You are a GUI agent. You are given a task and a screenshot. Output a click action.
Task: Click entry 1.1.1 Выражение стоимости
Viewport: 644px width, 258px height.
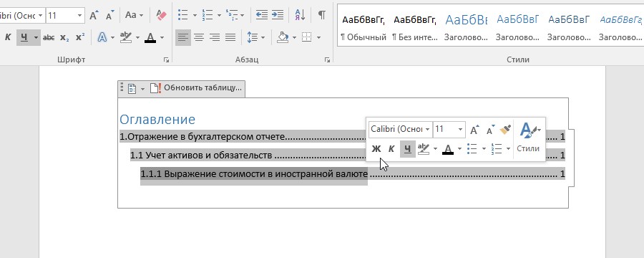pos(254,173)
